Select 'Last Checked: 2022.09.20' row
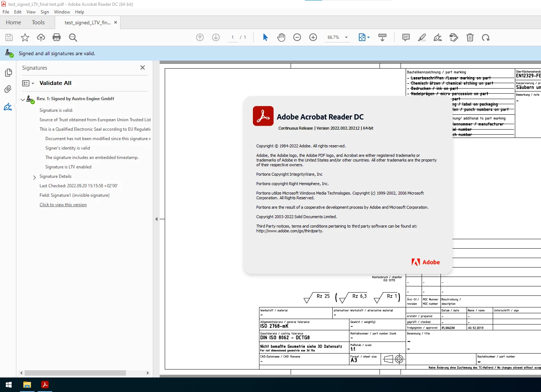This screenshot has width=541, height=392. [x=79, y=186]
